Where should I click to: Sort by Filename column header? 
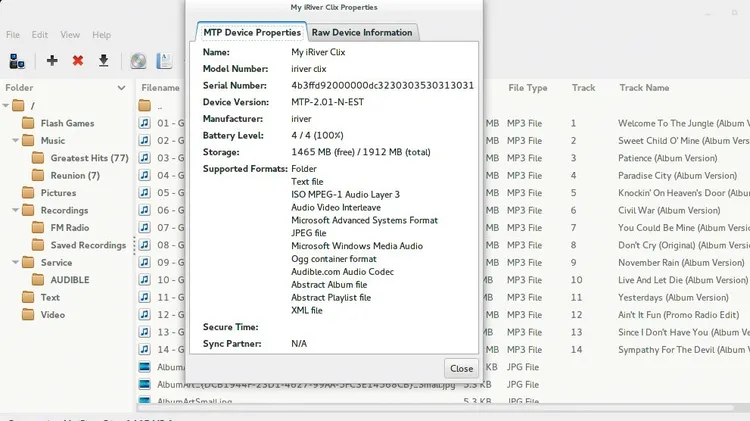[161, 88]
